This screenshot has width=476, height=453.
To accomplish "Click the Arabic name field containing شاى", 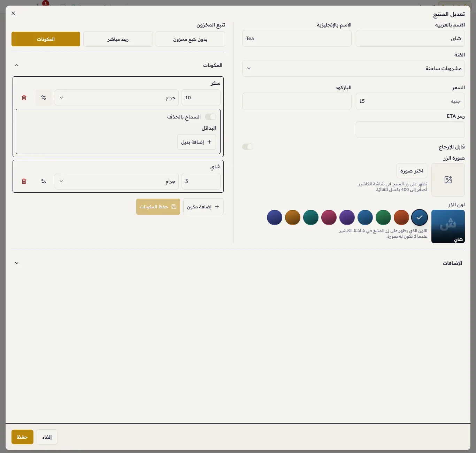I will click(410, 38).
